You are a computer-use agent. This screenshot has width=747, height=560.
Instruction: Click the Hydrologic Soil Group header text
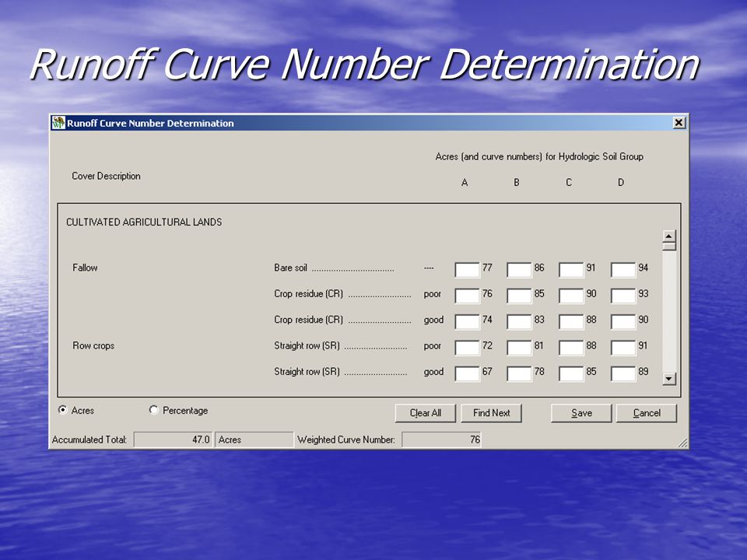[x=539, y=156]
